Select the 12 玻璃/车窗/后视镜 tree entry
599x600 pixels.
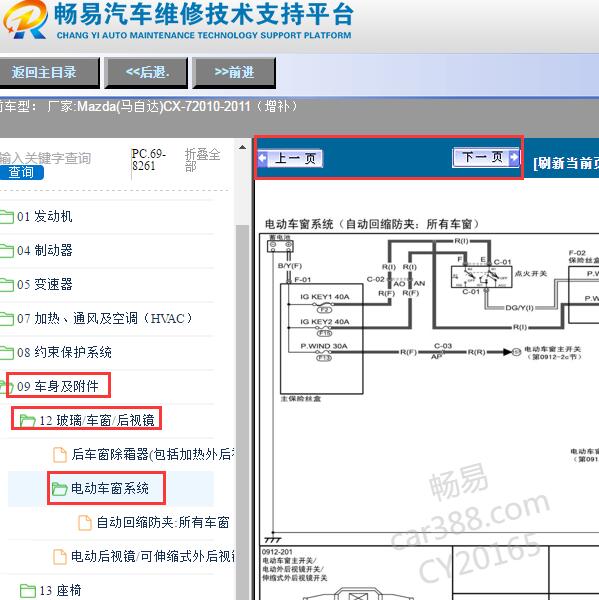[97, 421]
